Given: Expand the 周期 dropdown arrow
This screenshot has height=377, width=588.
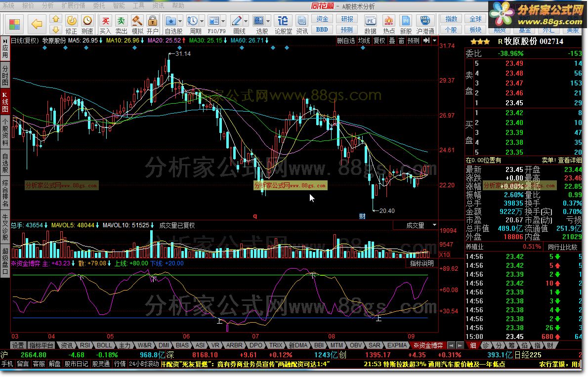Looking at the screenshot, I should click(x=202, y=21).
